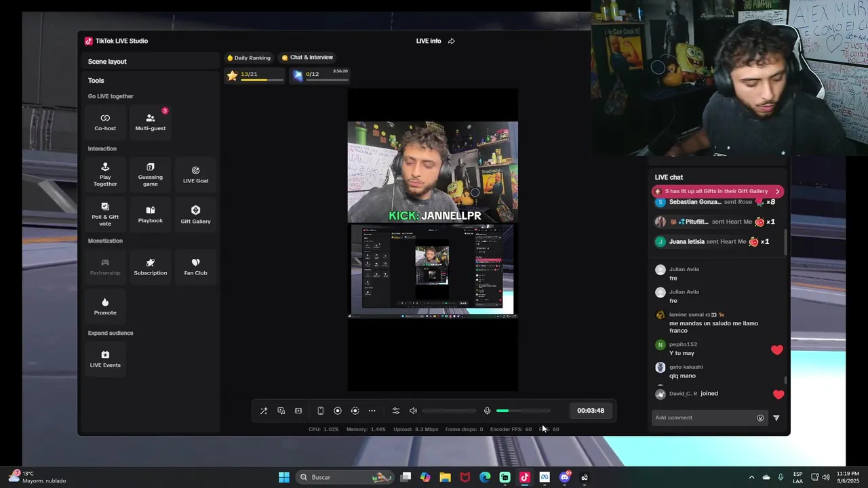The image size is (868, 488).
Task: Show hidden system tray icons
Action: coord(751,477)
